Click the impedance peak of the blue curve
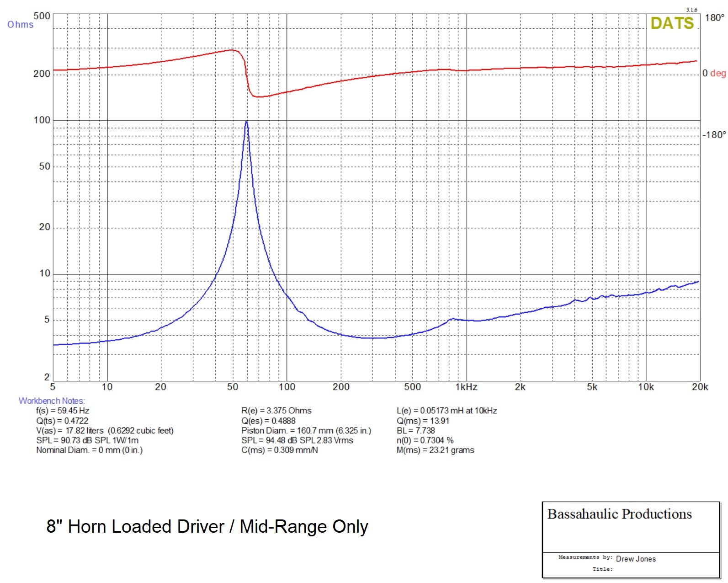 (246, 122)
